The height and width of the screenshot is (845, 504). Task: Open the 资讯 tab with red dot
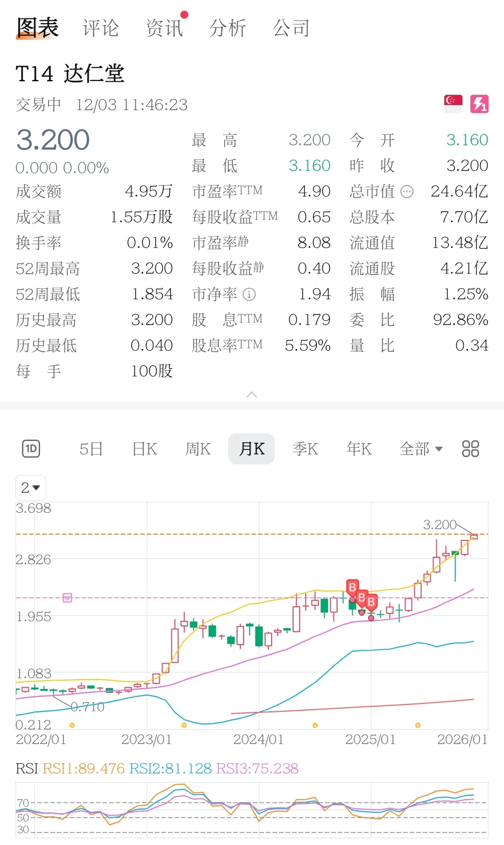164,28
